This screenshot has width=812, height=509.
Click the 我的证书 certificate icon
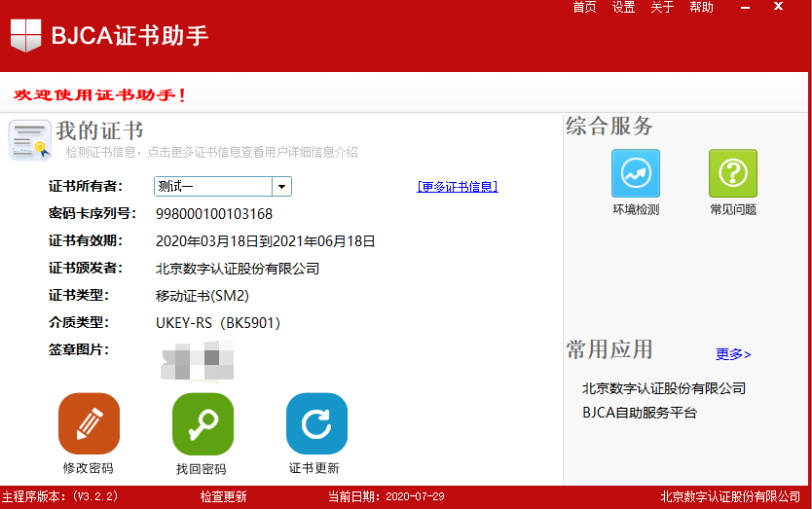(29, 140)
